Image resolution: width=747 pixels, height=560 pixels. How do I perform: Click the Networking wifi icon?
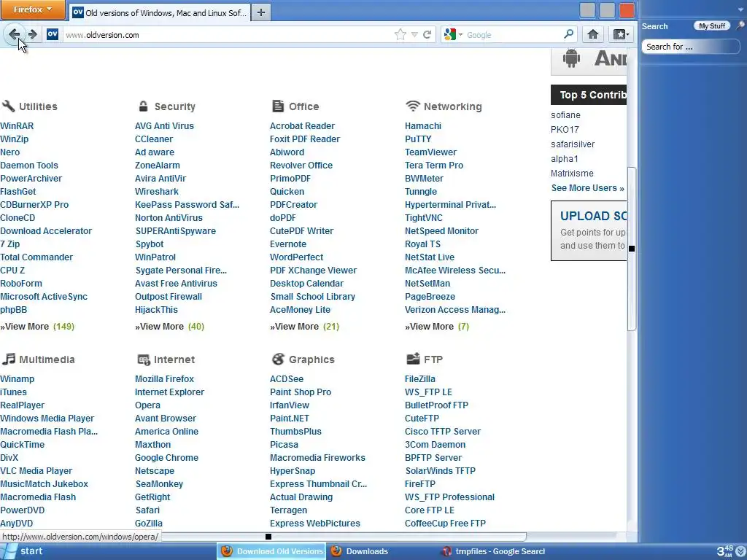point(413,106)
